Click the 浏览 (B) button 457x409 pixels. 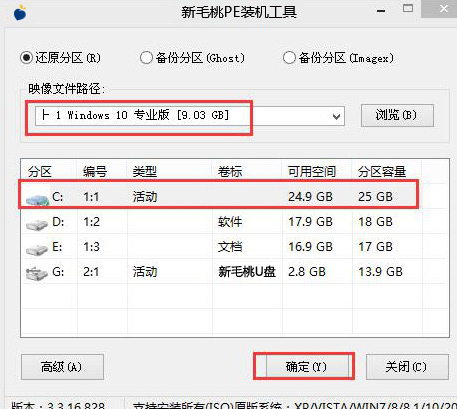pos(397,115)
